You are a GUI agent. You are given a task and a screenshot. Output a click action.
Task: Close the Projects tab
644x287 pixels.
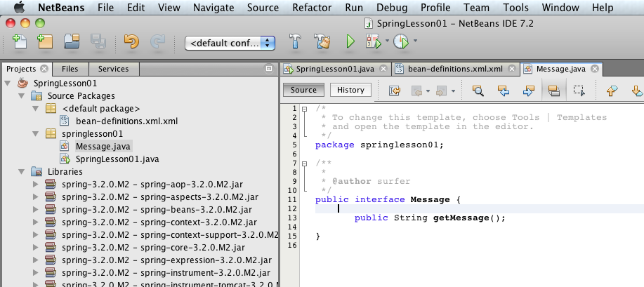[44, 69]
